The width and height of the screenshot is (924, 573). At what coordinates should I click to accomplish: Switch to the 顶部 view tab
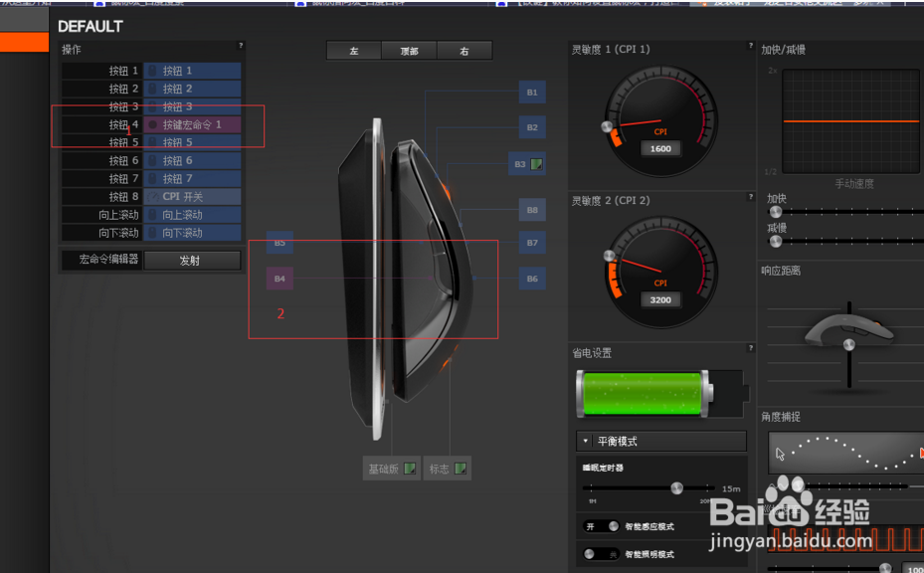click(409, 51)
